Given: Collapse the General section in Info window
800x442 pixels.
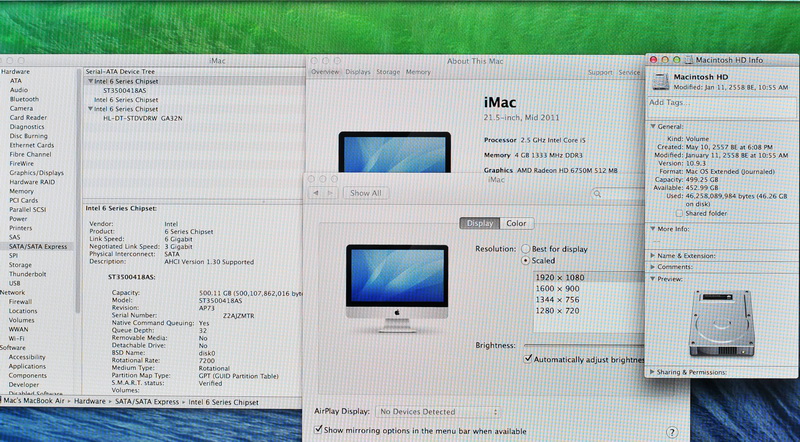Looking at the screenshot, I should click(x=653, y=126).
